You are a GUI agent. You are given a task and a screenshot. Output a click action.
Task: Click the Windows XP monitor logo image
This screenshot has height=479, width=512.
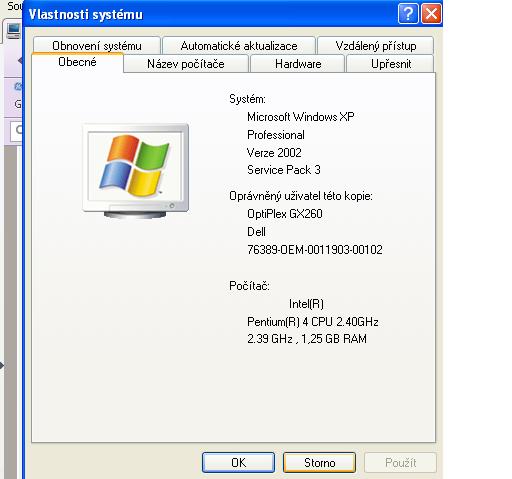[x=136, y=171]
